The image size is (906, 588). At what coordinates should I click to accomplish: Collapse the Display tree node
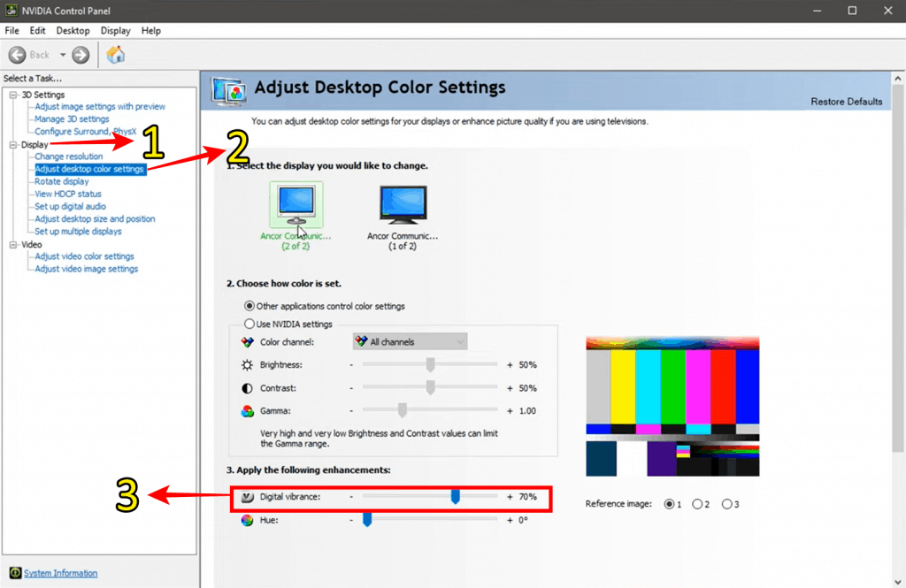[12, 144]
